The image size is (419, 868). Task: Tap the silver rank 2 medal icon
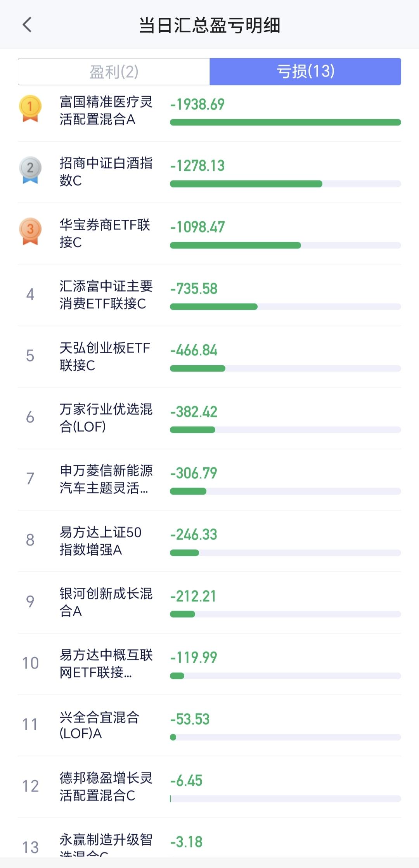[30, 170]
